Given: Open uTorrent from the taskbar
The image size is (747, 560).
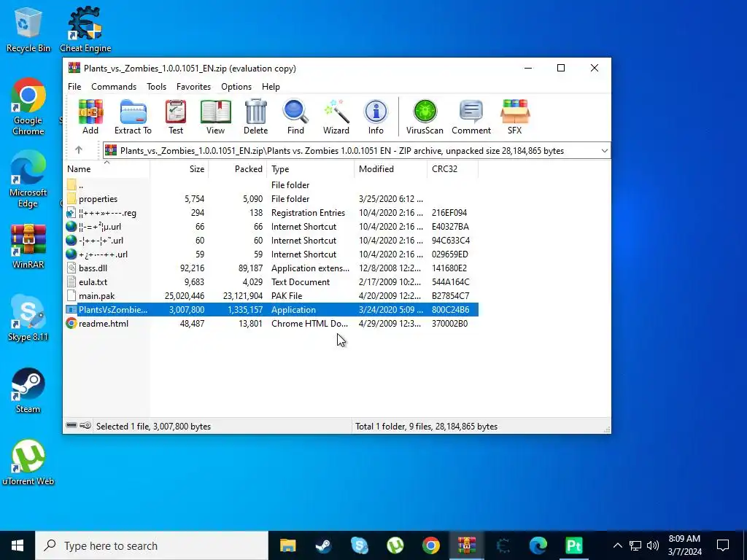Looking at the screenshot, I should coord(395,545).
